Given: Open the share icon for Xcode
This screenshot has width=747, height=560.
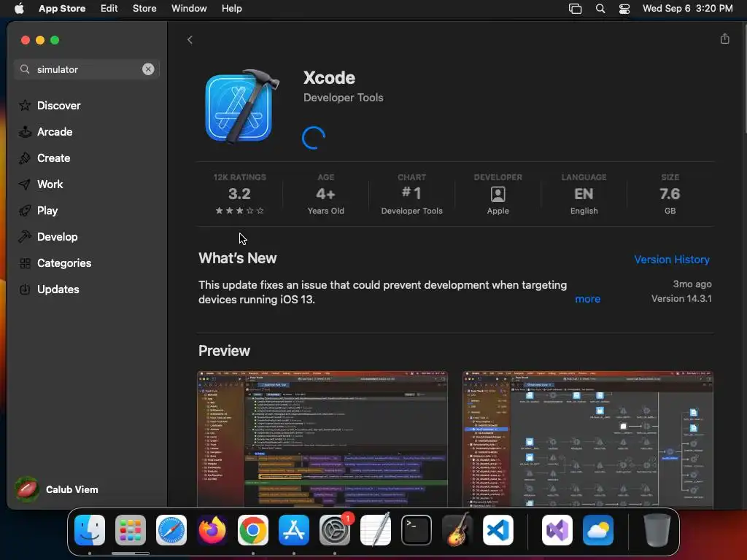Looking at the screenshot, I should 724,39.
